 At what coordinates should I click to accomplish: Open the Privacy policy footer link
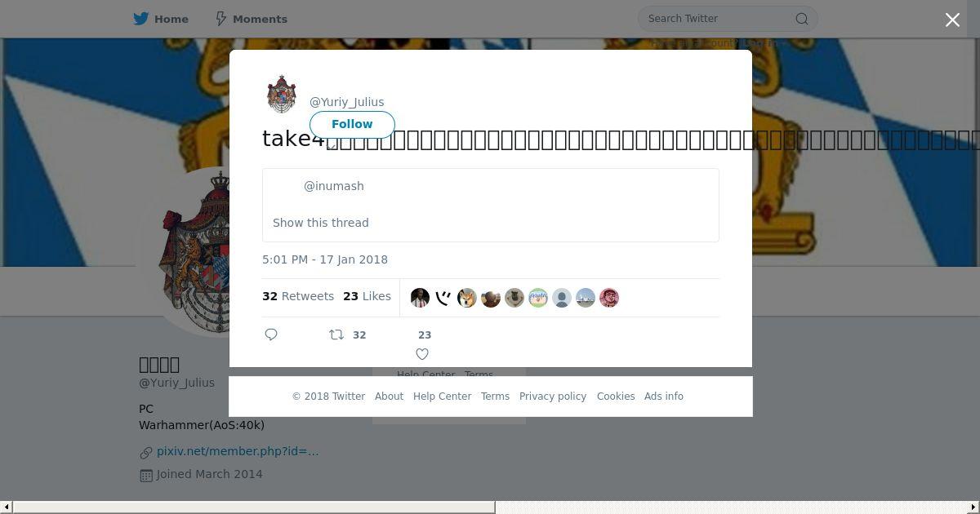coord(553,397)
